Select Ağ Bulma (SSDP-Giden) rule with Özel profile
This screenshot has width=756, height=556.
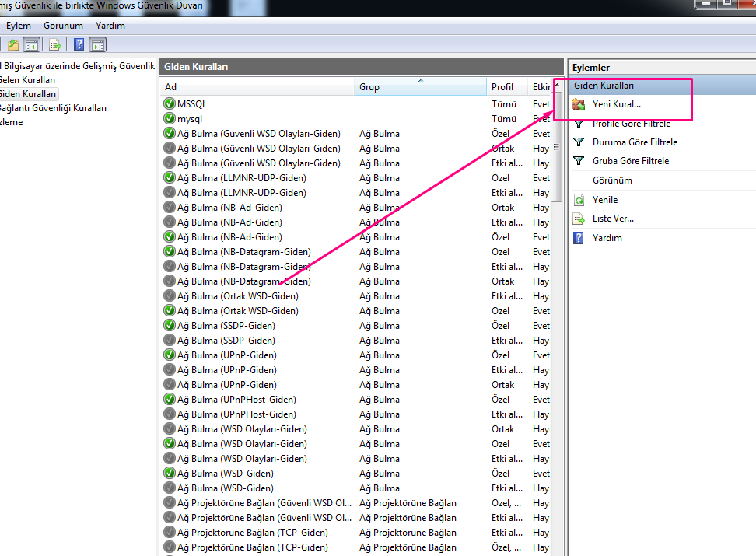[x=356, y=326]
